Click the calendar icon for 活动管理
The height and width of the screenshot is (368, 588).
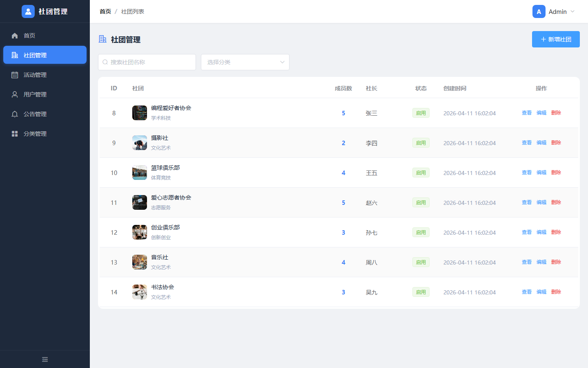(x=15, y=75)
